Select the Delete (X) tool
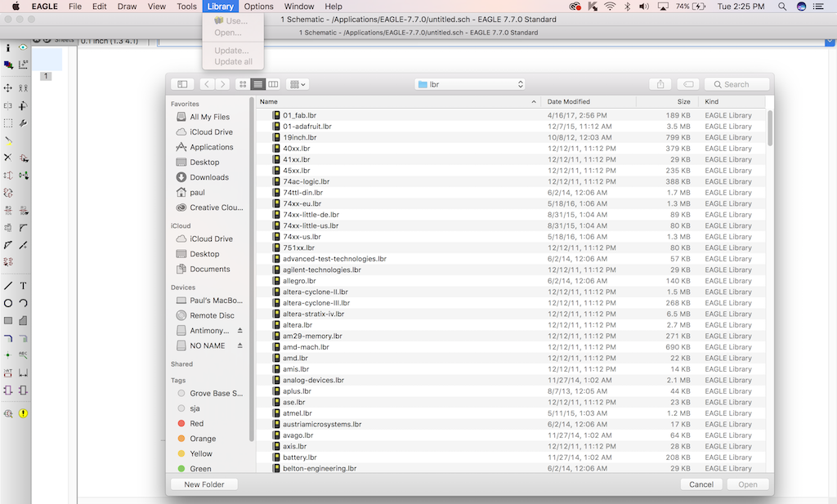This screenshot has height=504, width=837. coord(8,158)
